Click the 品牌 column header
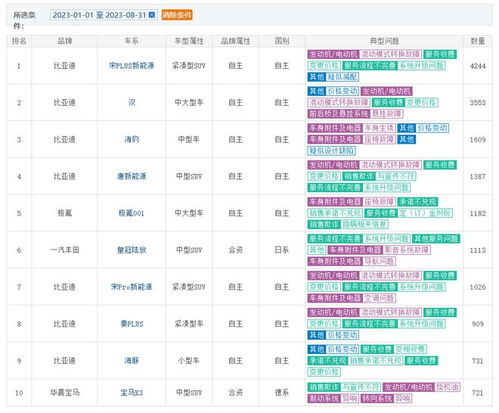 (x=65, y=41)
